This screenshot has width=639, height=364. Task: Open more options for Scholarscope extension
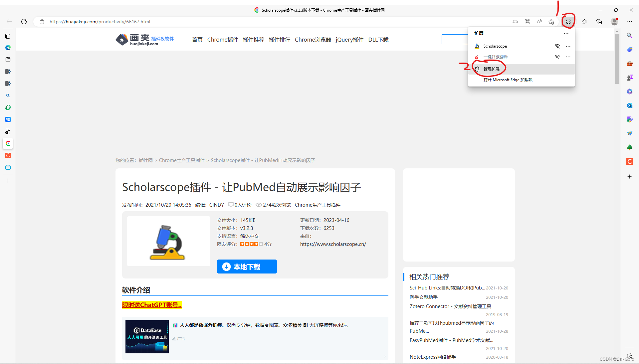tap(568, 46)
